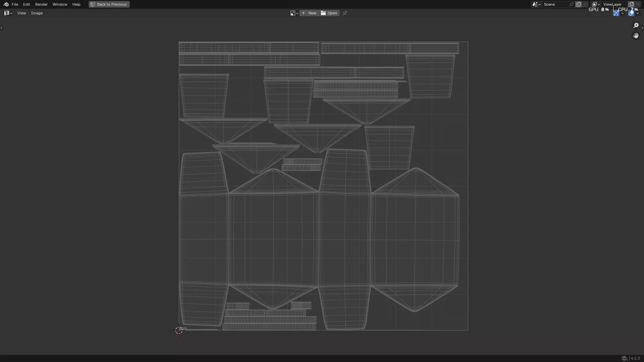Expand the left toolbar region arrow
Image resolution: width=644 pixels, height=362 pixels.
[1, 28]
